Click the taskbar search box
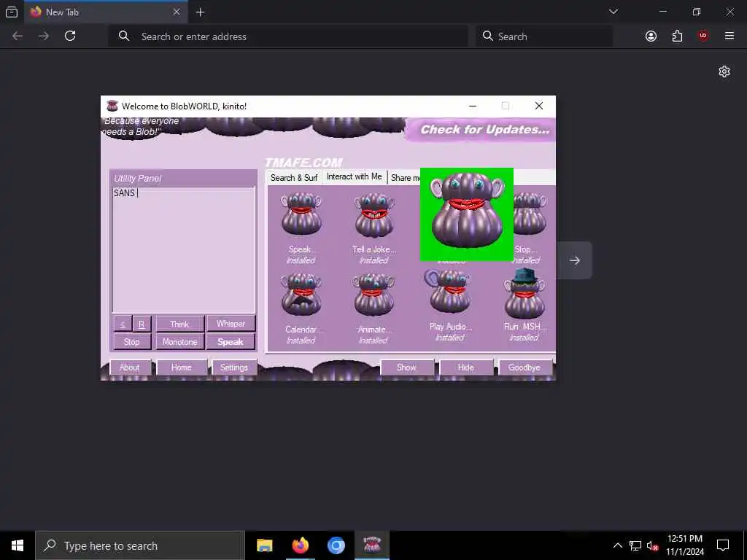Image resolution: width=747 pixels, height=560 pixels. click(140, 545)
